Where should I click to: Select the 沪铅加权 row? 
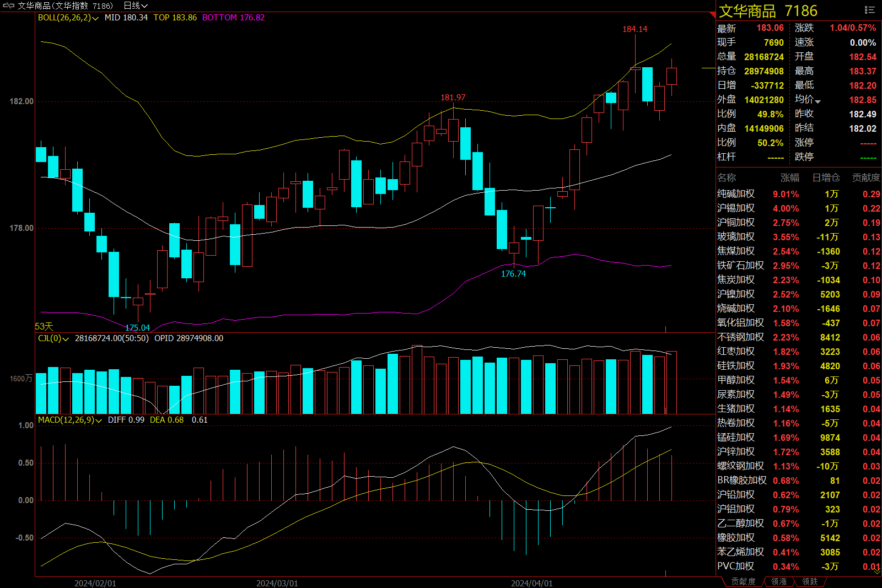tap(799, 495)
